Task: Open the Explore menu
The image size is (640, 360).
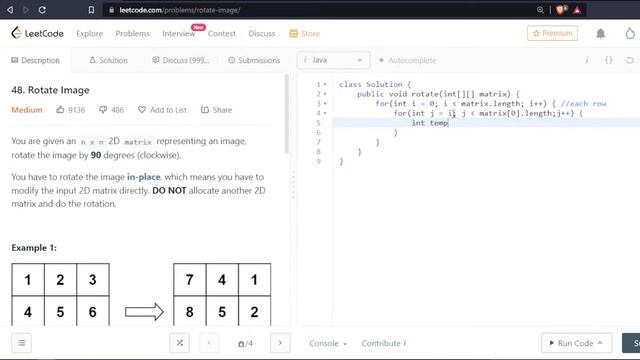Action: 89,33
